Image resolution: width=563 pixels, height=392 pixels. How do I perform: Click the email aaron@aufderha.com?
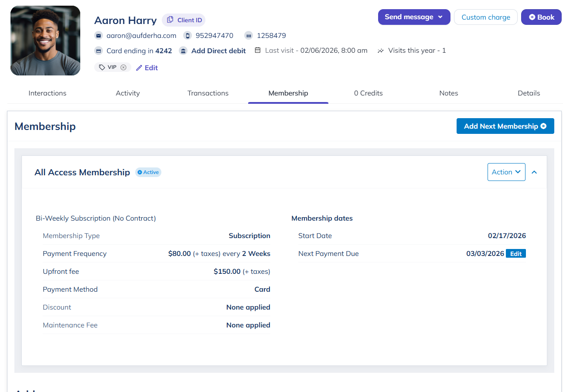point(141,36)
